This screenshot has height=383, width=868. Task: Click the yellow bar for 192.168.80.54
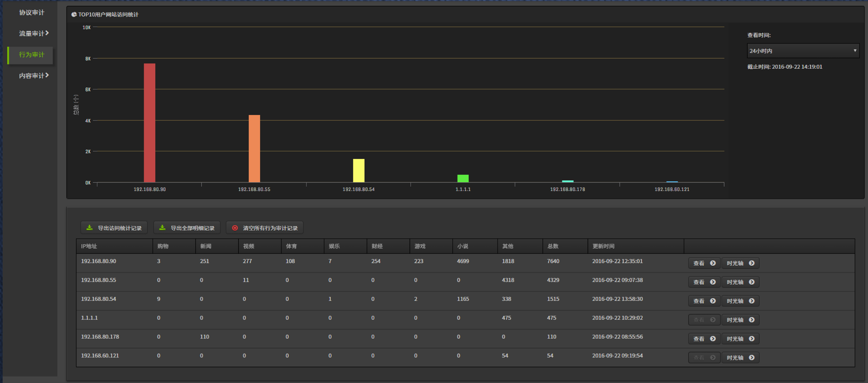(x=359, y=170)
